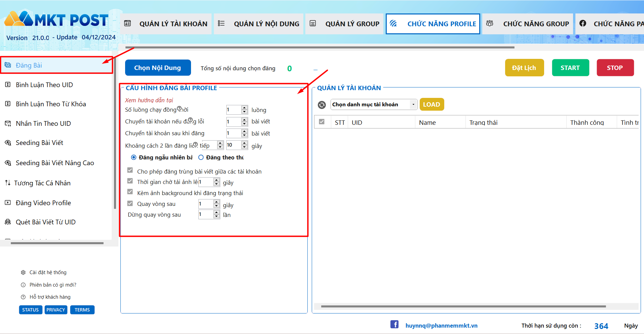The image size is (644, 334).
Task: Click the Bình Luận Theo UID icon
Action: point(8,84)
